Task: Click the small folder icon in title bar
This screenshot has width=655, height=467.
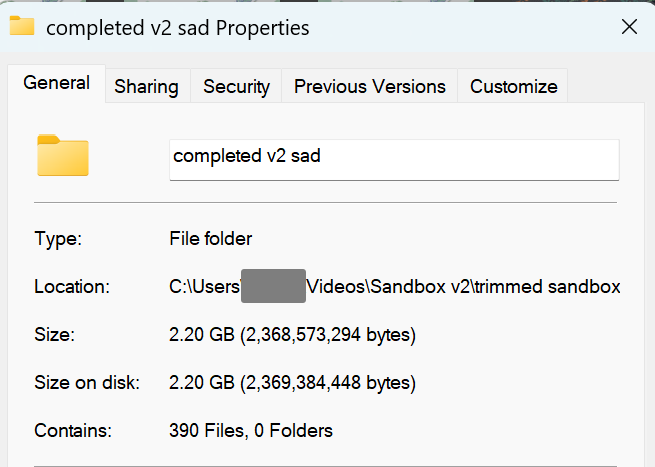Action: (22, 26)
